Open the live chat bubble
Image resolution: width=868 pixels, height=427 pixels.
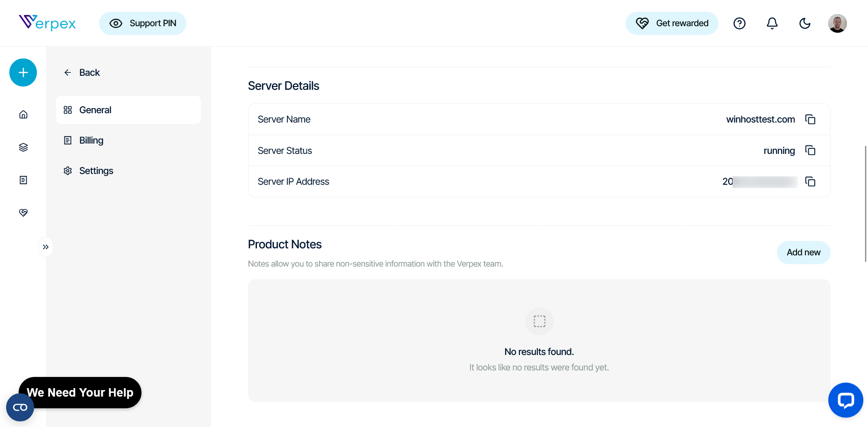tap(846, 400)
